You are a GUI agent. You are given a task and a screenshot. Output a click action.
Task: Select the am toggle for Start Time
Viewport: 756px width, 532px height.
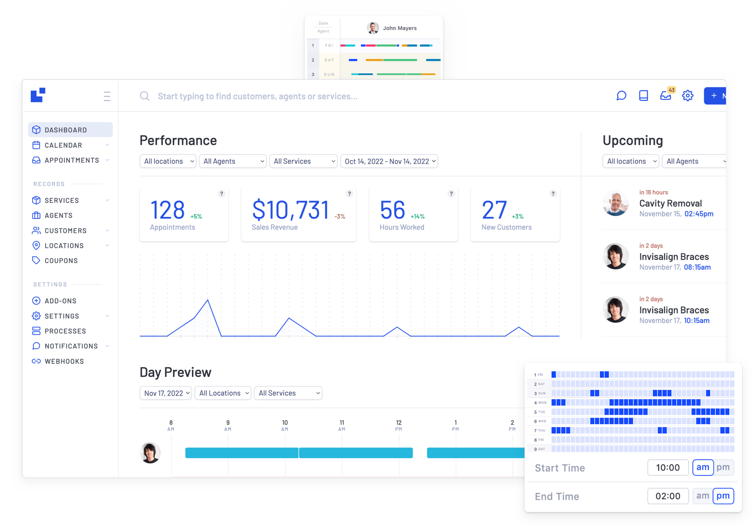click(x=703, y=467)
